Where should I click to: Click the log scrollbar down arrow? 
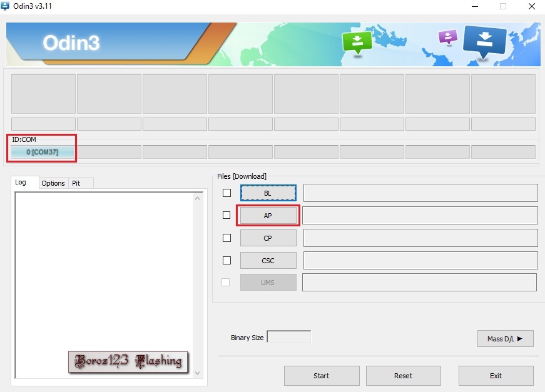tap(198, 373)
